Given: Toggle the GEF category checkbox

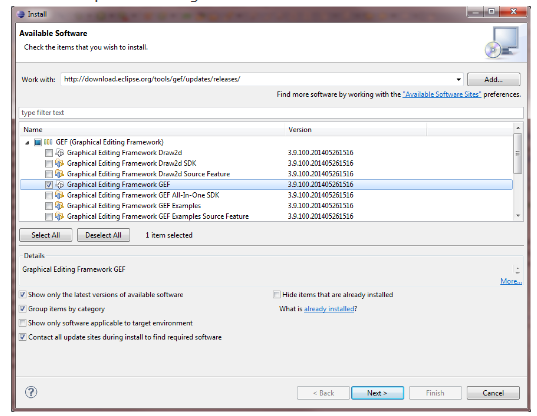Looking at the screenshot, I should [x=38, y=142].
